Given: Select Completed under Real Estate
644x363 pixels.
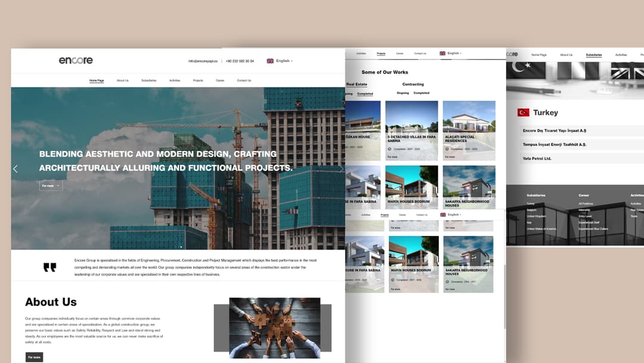Looking at the screenshot, I should tap(365, 94).
